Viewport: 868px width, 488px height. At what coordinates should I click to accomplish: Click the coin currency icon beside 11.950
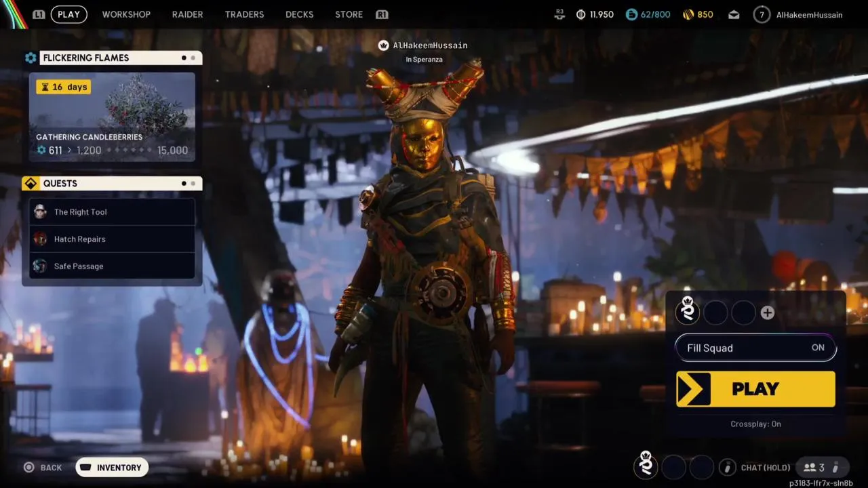[580, 14]
